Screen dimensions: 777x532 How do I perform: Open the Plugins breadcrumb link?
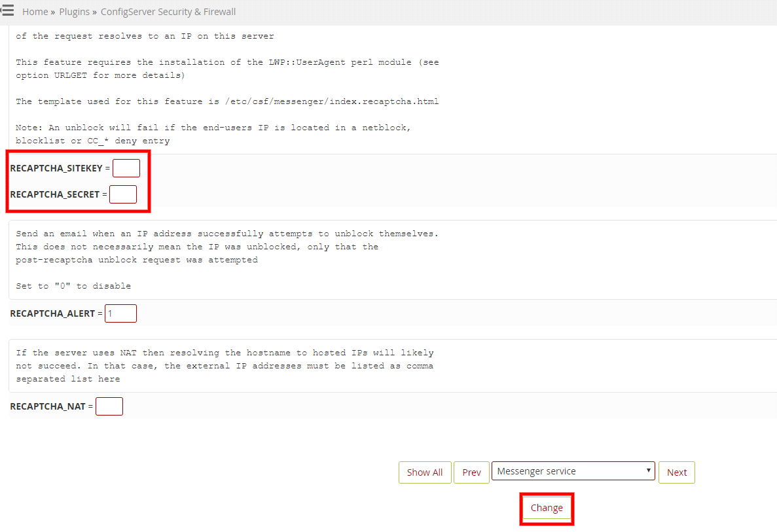(x=75, y=11)
